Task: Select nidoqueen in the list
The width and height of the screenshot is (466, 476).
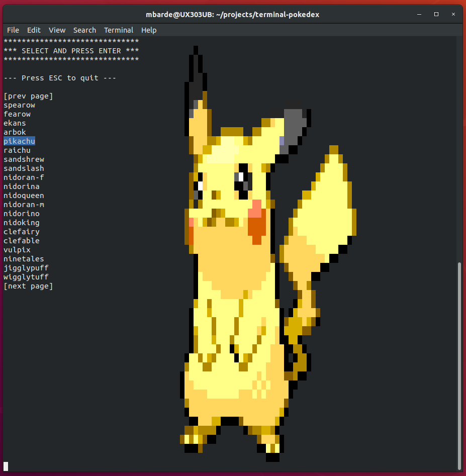Action: [x=24, y=196]
